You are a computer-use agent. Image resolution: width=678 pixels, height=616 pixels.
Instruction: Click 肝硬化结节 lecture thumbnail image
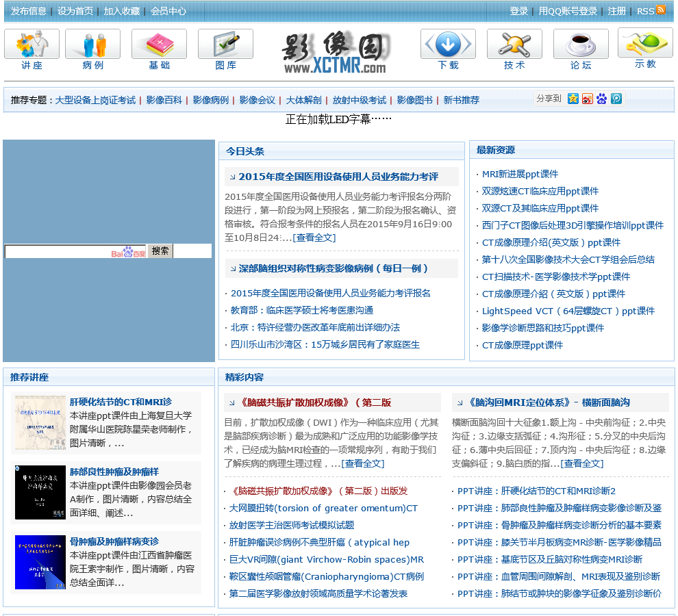40,423
